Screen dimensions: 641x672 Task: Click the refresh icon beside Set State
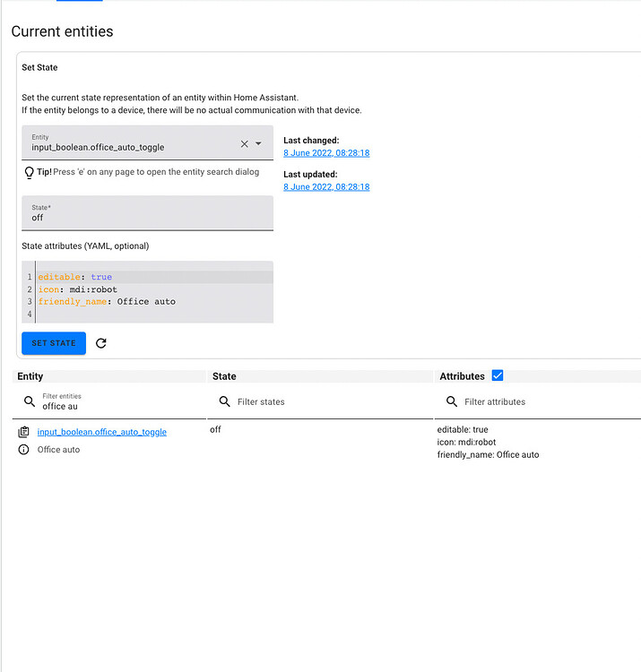click(100, 343)
